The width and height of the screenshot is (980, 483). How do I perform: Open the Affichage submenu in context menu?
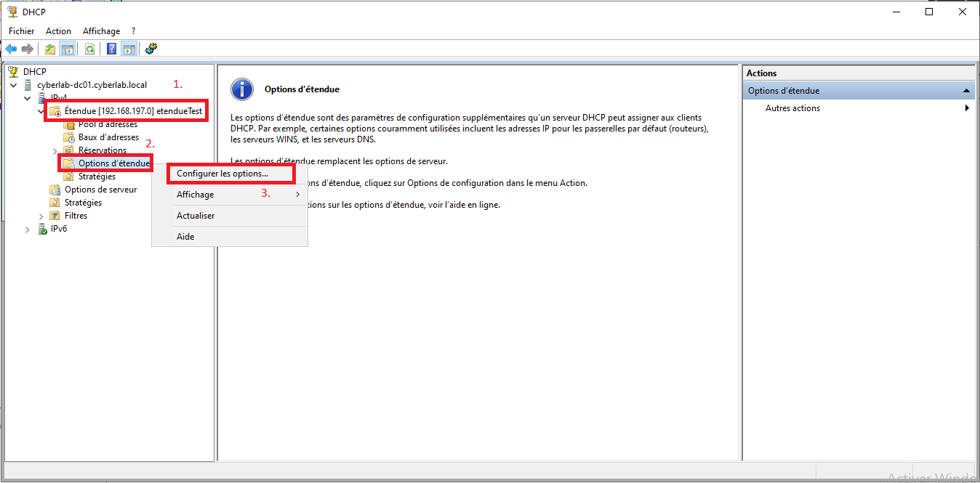[x=196, y=195]
